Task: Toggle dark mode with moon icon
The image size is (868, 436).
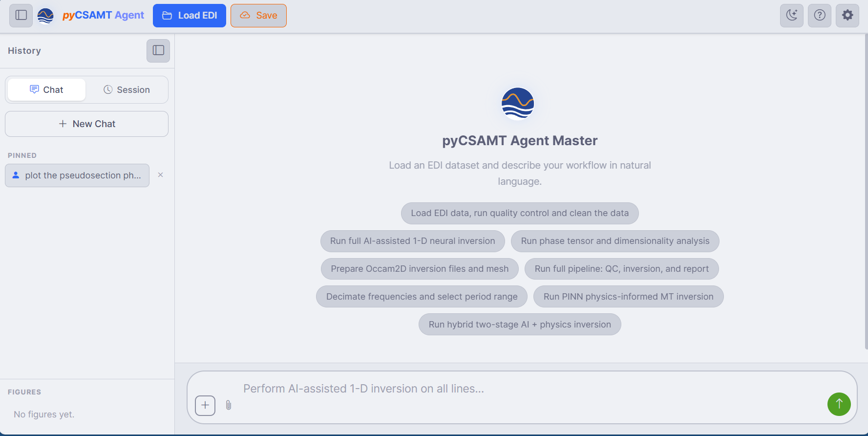Action: point(792,15)
